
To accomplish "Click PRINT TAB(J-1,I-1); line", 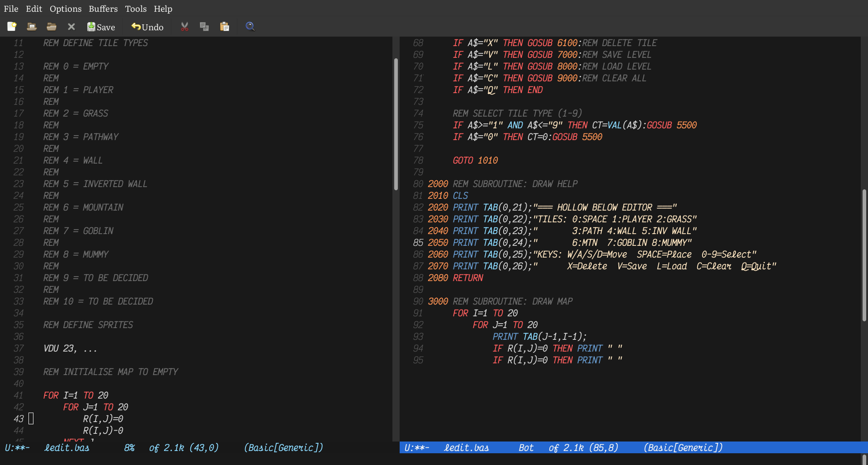I will [x=540, y=337].
